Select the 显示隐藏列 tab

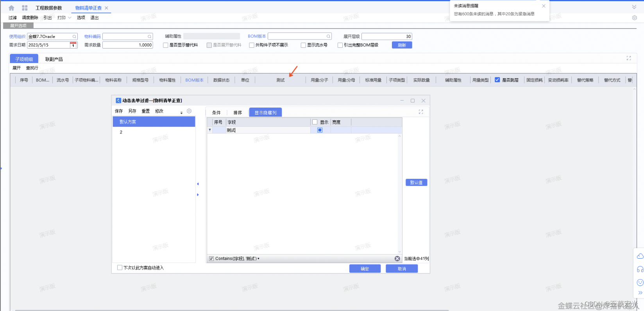265,113
